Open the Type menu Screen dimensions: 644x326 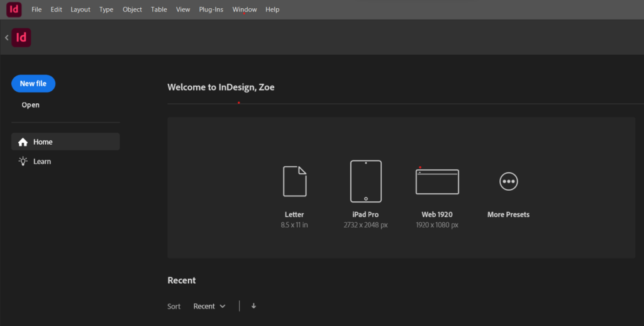pyautogui.click(x=106, y=9)
